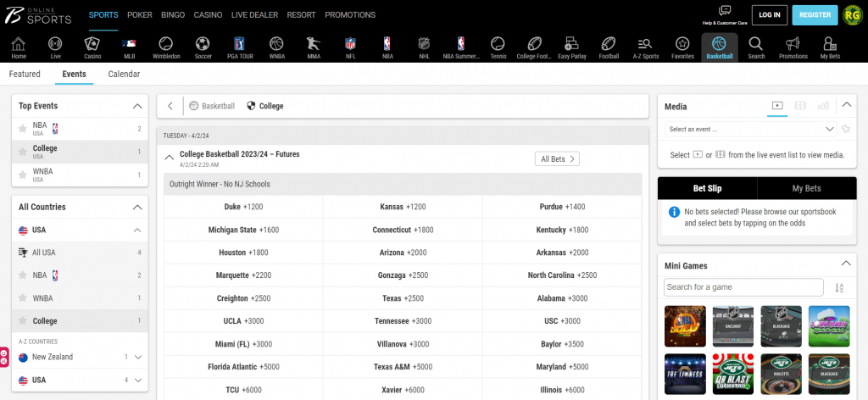This screenshot has height=400, width=868.
Task: Open the LIVE DEALER top menu
Action: [x=254, y=15]
